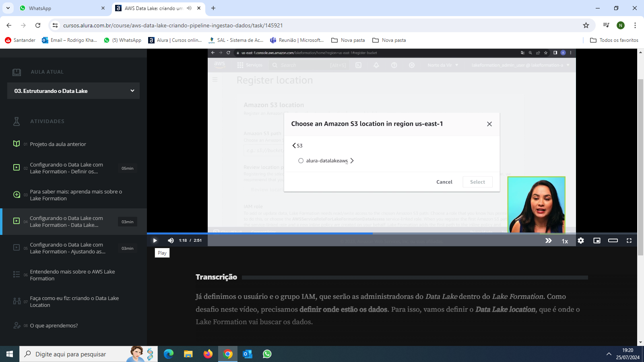Open media control icon in Chrome toolbar
Viewport: 644px width, 362px height.
(x=606, y=25)
